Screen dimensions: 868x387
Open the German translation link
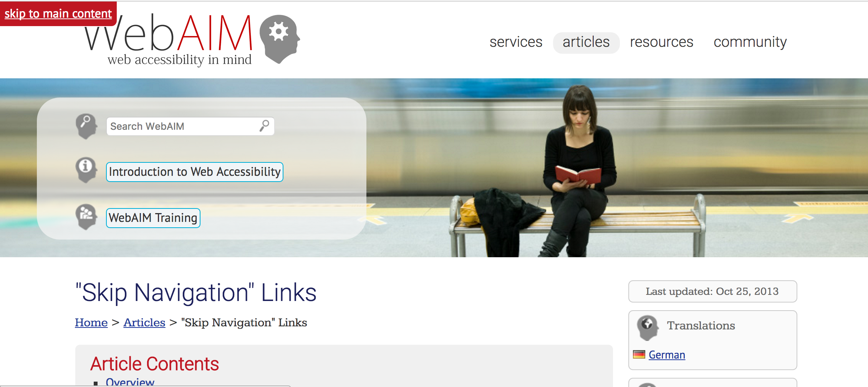pyautogui.click(x=667, y=355)
